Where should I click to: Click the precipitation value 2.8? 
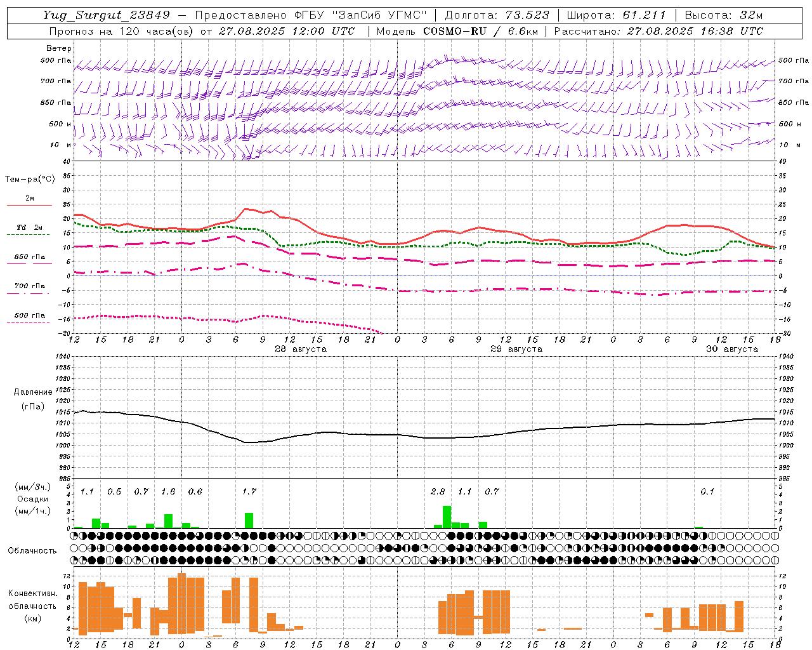point(438,491)
